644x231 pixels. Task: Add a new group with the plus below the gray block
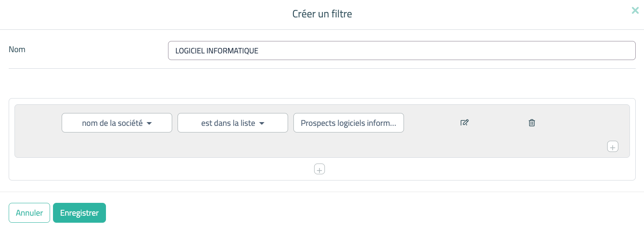(320, 169)
